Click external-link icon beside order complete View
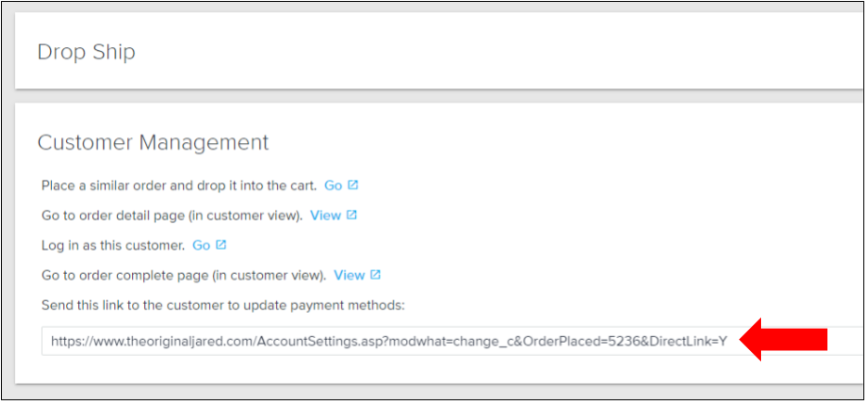This screenshot has height=404, width=868. (375, 275)
